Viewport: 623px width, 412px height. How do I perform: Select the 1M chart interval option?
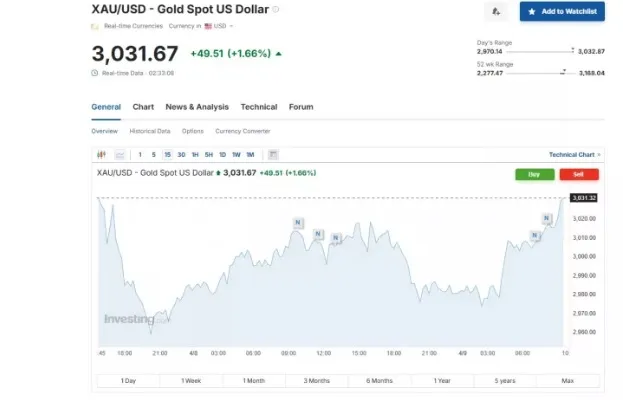tap(250, 155)
